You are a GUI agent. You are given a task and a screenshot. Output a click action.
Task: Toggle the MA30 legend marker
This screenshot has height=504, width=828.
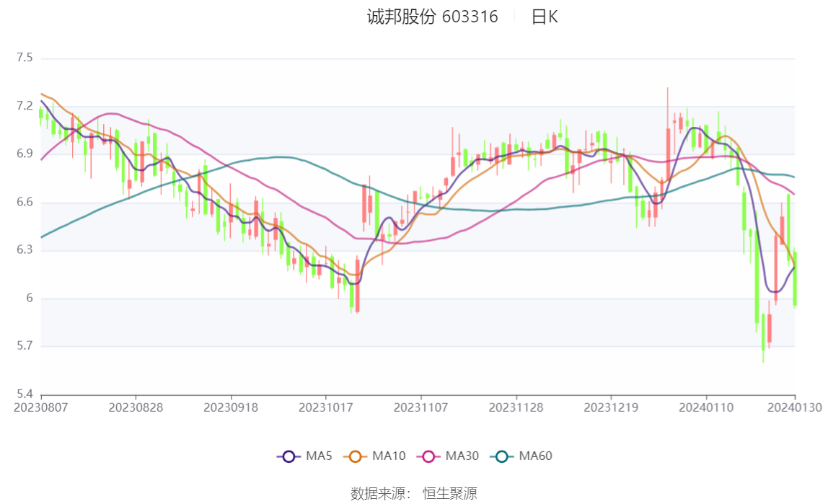428,456
